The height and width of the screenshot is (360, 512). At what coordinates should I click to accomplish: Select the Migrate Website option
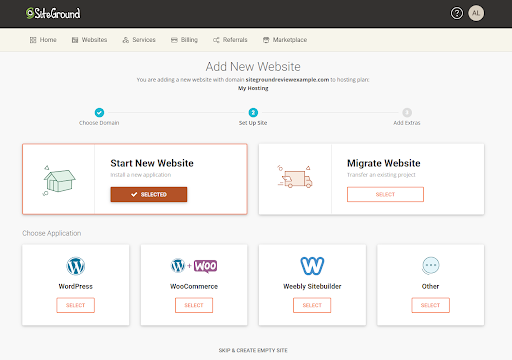coord(385,194)
